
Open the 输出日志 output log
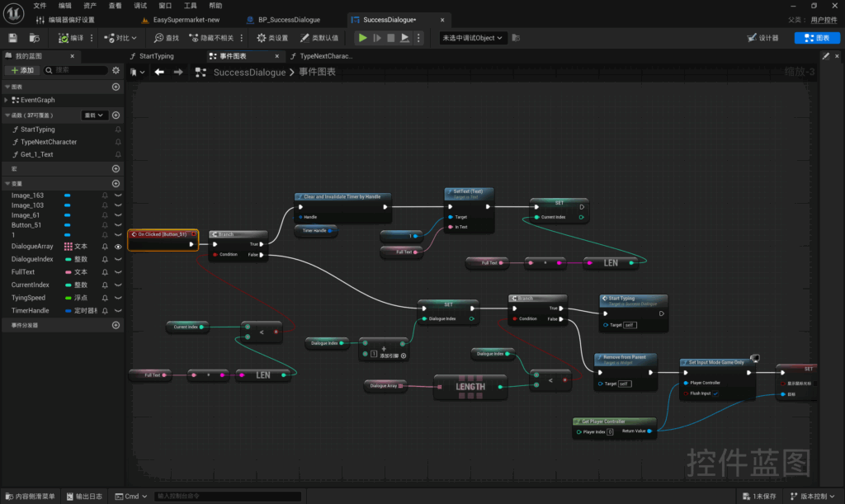[x=84, y=497]
